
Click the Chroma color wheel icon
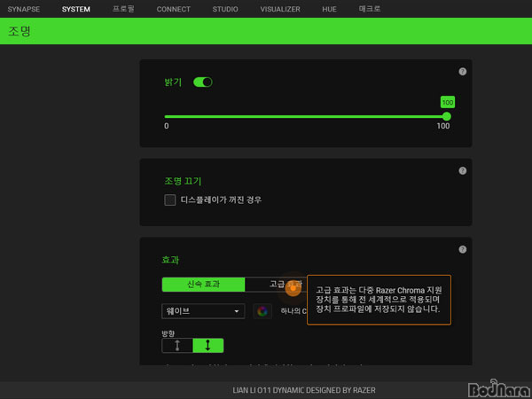[x=262, y=311]
